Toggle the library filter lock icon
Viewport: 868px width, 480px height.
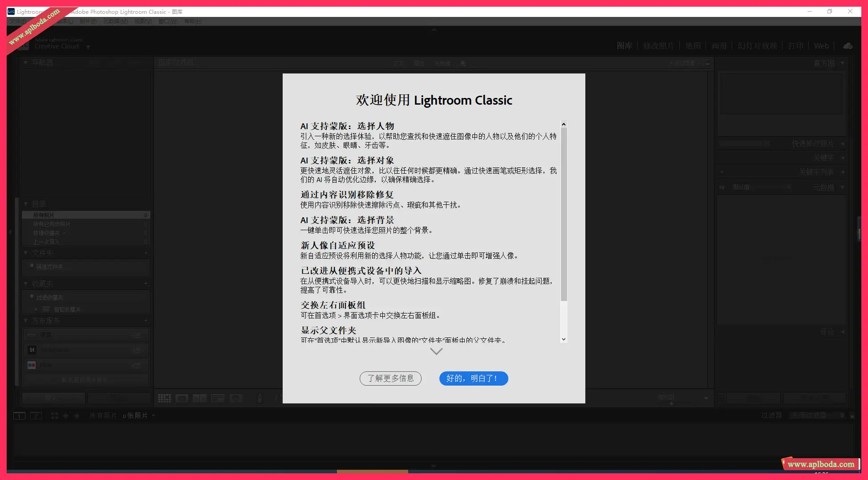[x=707, y=63]
